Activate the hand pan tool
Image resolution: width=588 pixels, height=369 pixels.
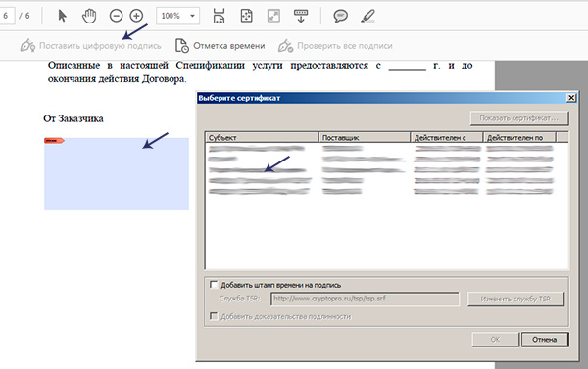tap(89, 16)
